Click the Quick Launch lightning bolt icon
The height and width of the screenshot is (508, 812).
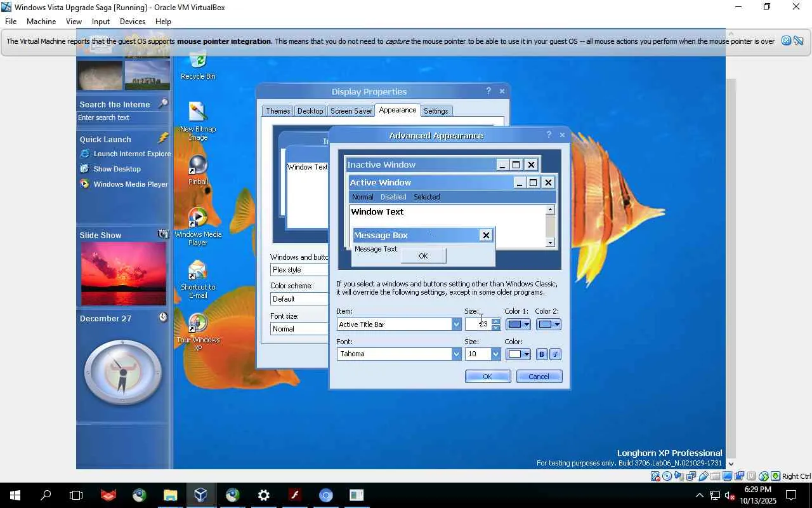pyautogui.click(x=163, y=138)
